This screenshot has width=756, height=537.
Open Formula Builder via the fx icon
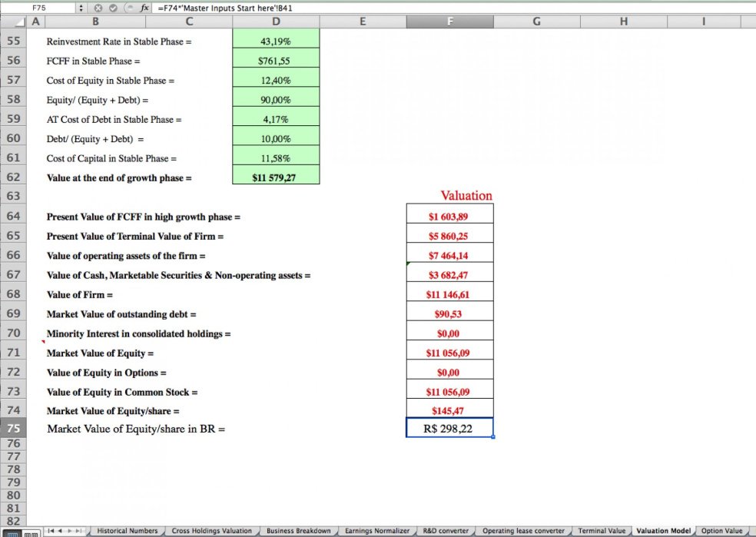144,8
